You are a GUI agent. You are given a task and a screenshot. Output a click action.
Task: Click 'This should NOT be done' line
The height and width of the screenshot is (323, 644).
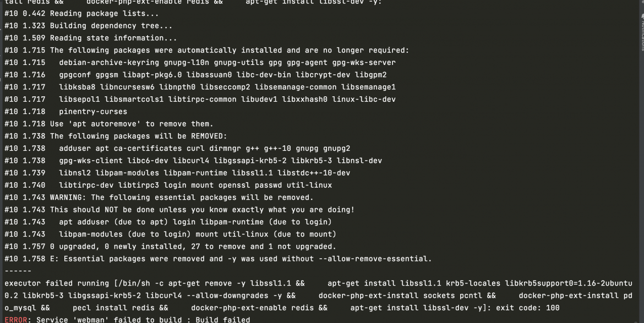[x=179, y=210]
